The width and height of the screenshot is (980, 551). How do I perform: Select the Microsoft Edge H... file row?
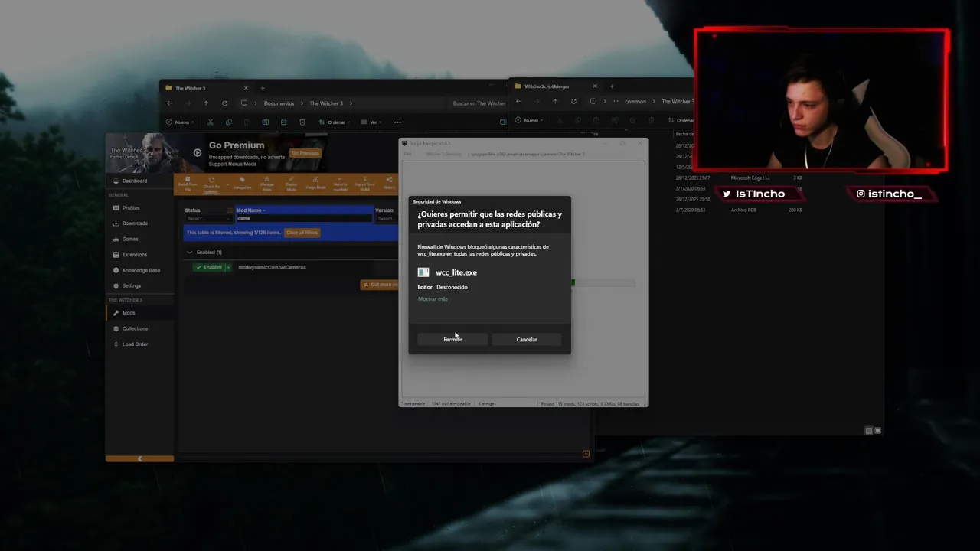coord(739,178)
